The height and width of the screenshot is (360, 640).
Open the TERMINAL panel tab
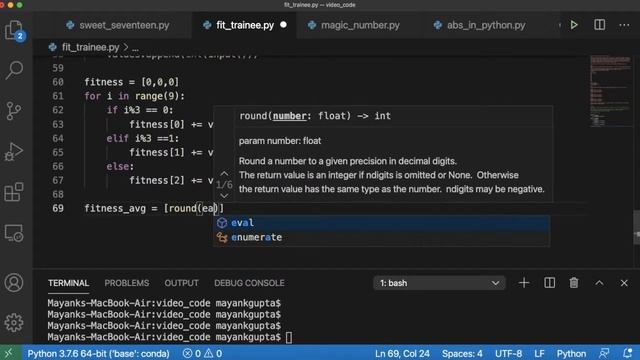click(68, 283)
